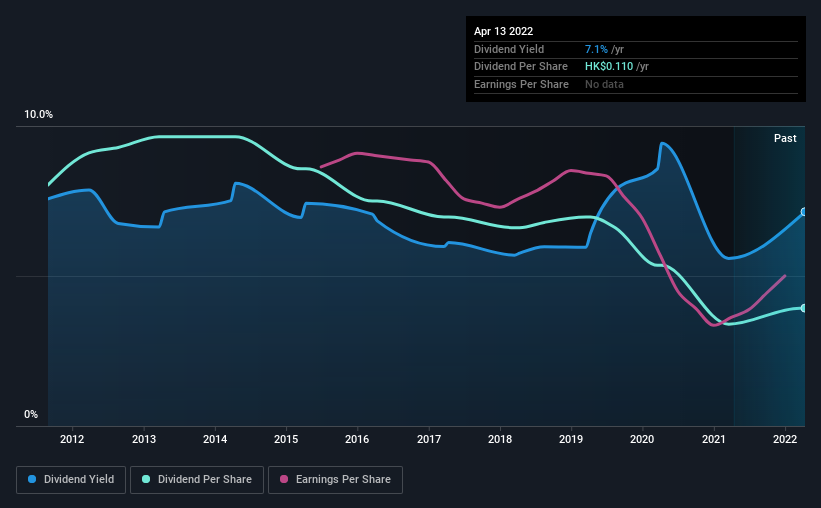This screenshot has height=508, width=821.
Task: Click the Apr 13 2022 tooltip date
Action: point(504,31)
